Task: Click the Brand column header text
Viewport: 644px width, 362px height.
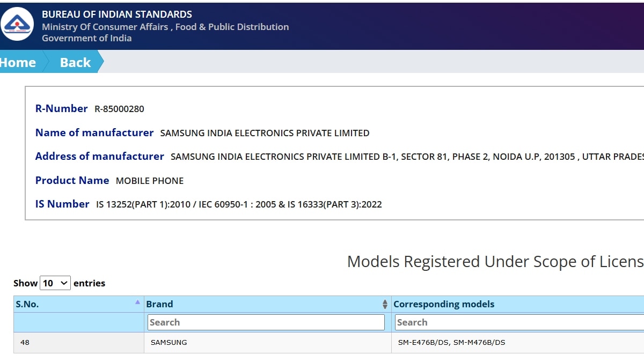Action: pyautogui.click(x=159, y=304)
